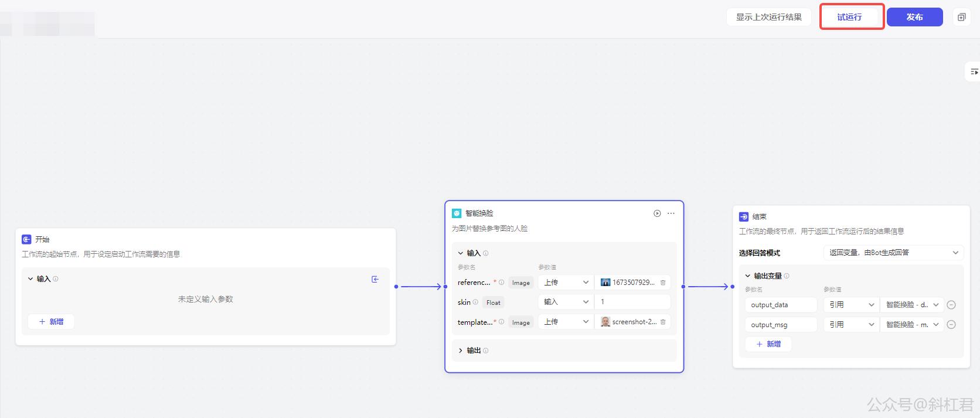Click the info icon beside 输入 in 开始 node
980x418 pixels.
point(56,279)
